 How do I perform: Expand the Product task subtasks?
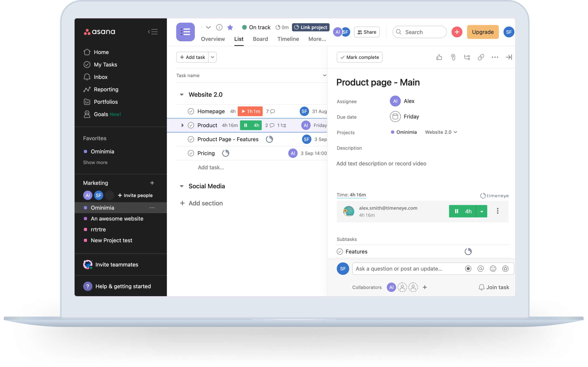point(182,125)
